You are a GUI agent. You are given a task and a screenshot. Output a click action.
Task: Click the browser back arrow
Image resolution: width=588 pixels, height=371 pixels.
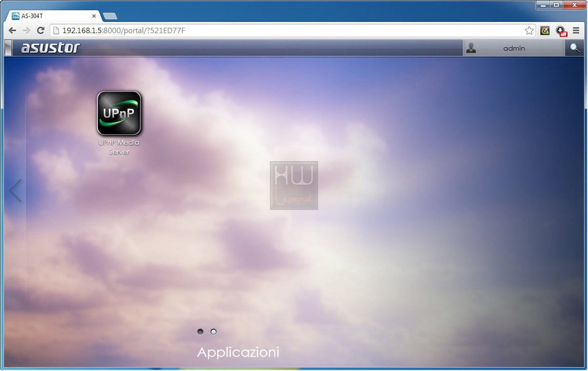[x=13, y=31]
